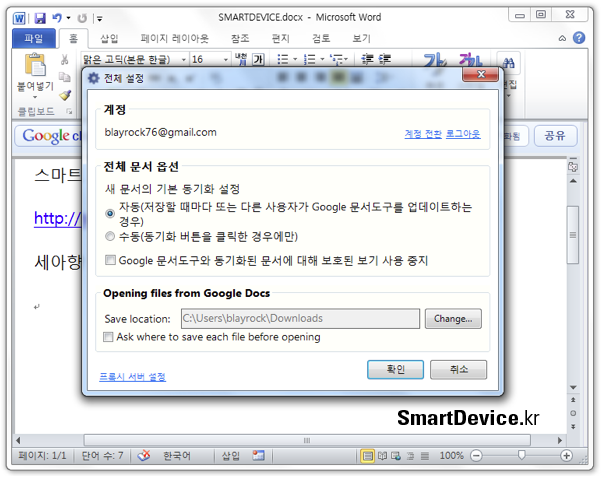Switch to the 편지 (Mailings) tab
Screen dimensions: 601x478
point(281,38)
